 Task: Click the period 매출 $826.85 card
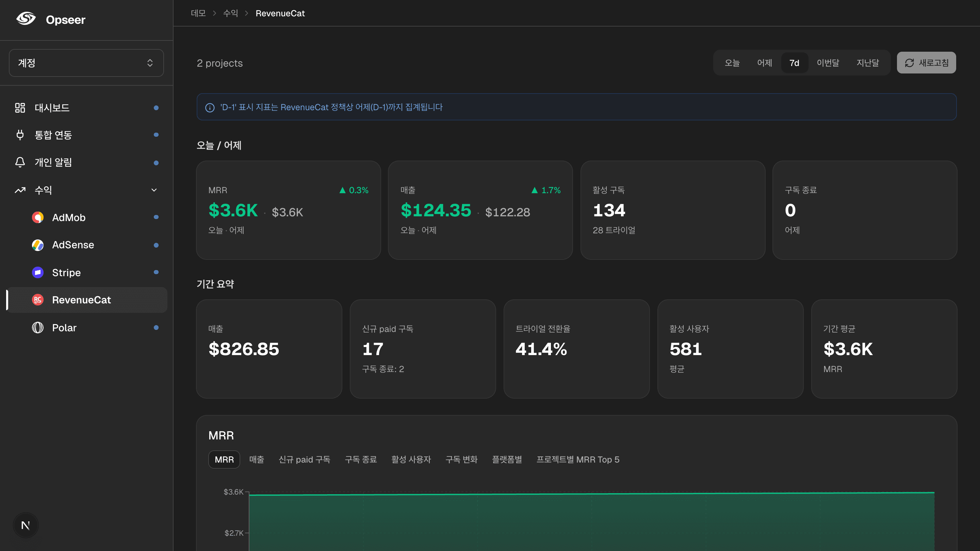tap(269, 349)
